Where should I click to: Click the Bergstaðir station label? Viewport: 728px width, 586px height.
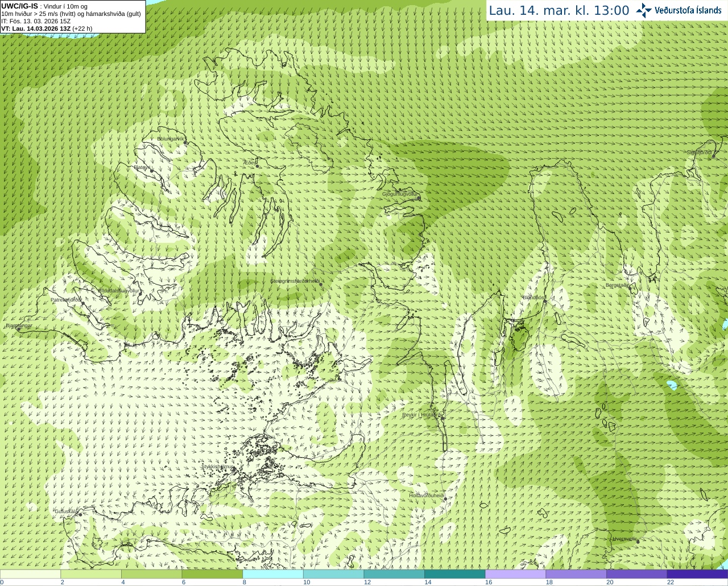[x=619, y=285]
